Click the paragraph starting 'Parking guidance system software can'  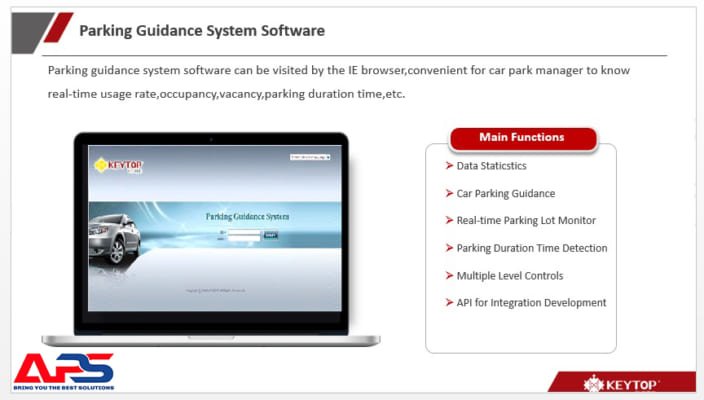[339, 82]
